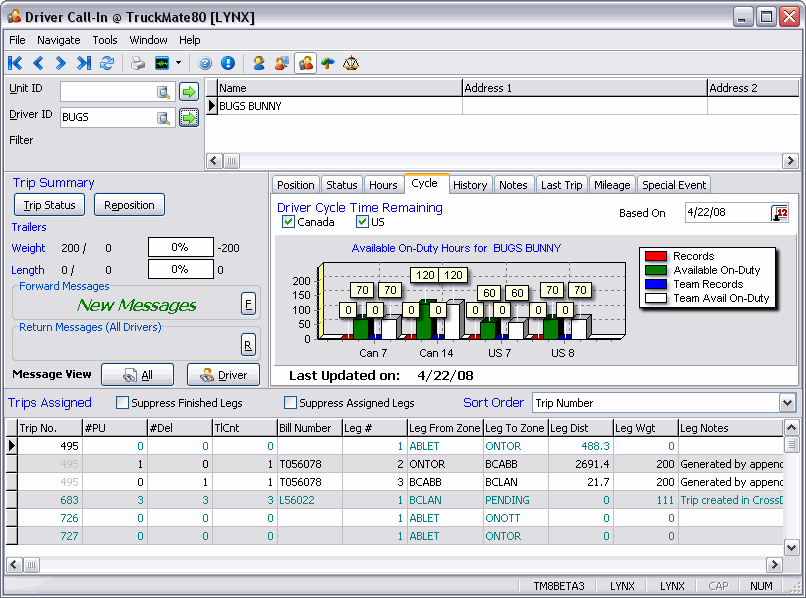Expand the Sort Order dropdown

click(x=787, y=403)
